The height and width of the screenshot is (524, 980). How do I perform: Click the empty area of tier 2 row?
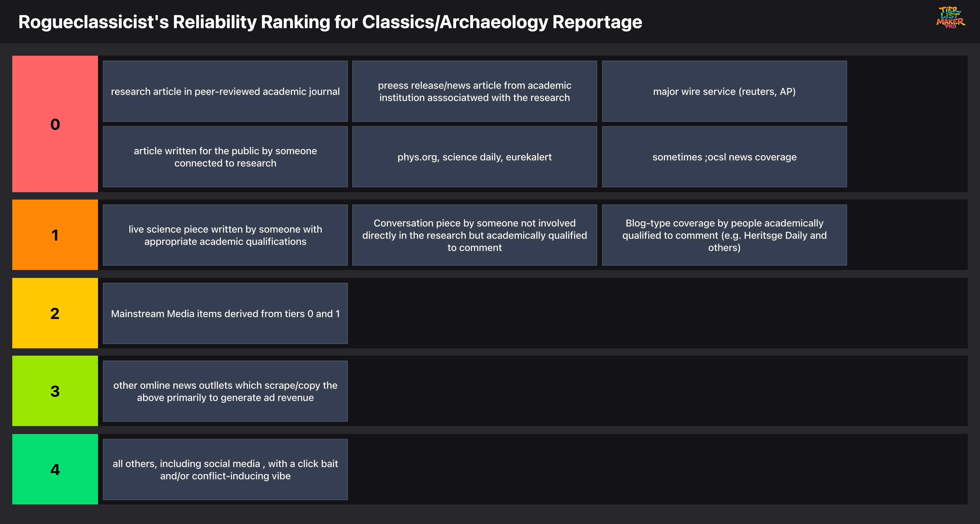[647, 313]
